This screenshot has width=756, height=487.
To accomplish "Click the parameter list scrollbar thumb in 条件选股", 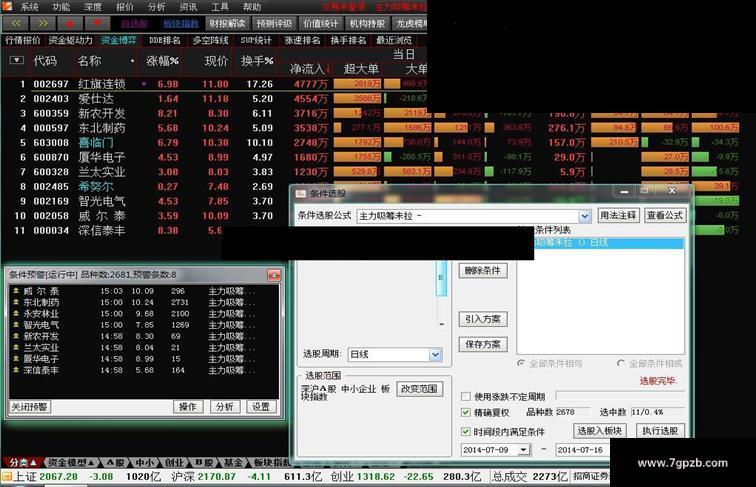I will (441, 278).
